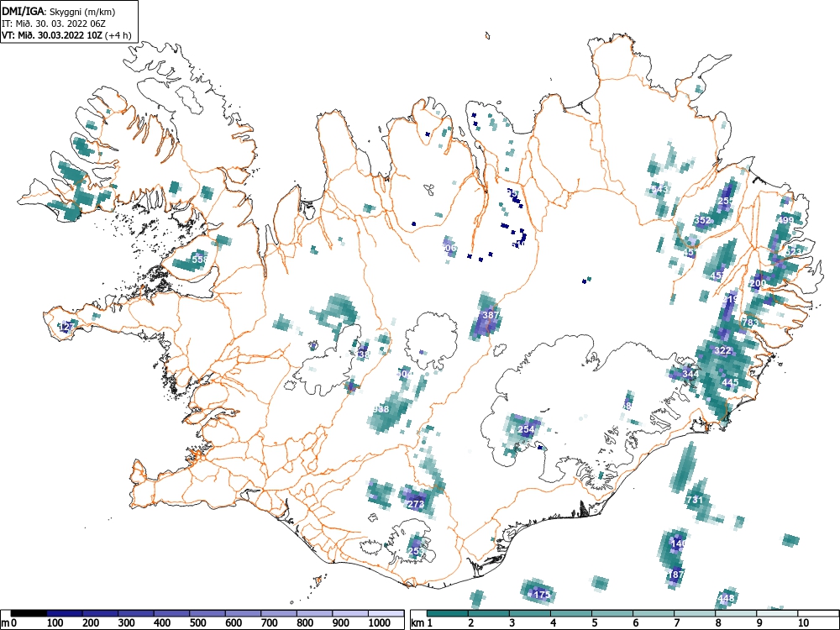Image resolution: width=840 pixels, height=630 pixels.
Task: Click the 938 visibility value in the southern highlands
Action: tap(381, 409)
